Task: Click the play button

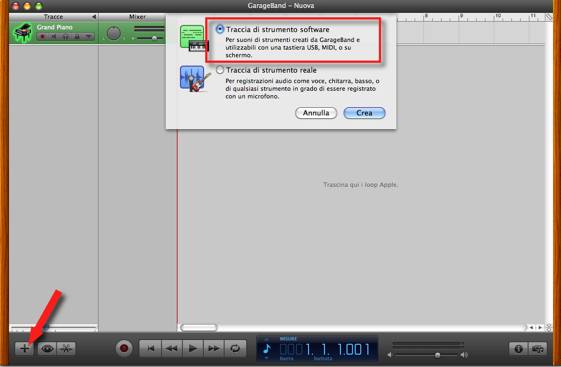Action: tap(193, 348)
